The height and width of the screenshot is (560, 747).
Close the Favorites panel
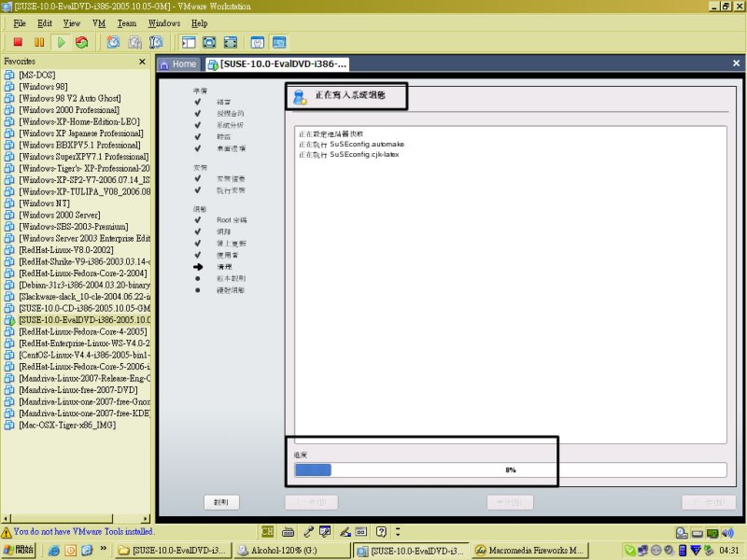coord(142,62)
